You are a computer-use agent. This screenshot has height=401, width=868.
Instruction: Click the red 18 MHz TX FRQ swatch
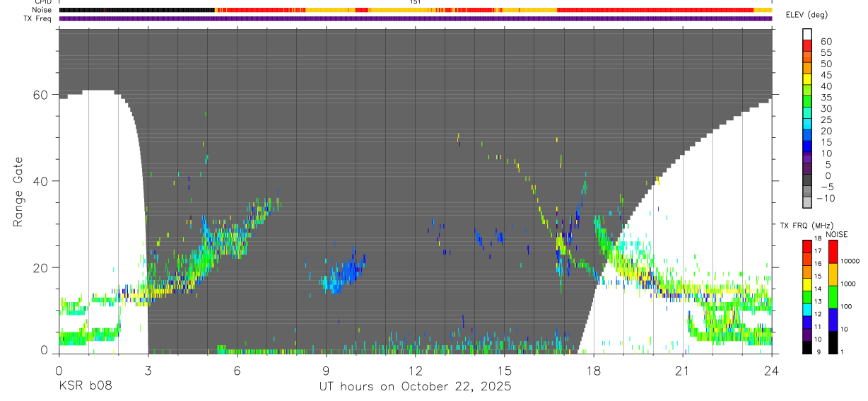(807, 245)
